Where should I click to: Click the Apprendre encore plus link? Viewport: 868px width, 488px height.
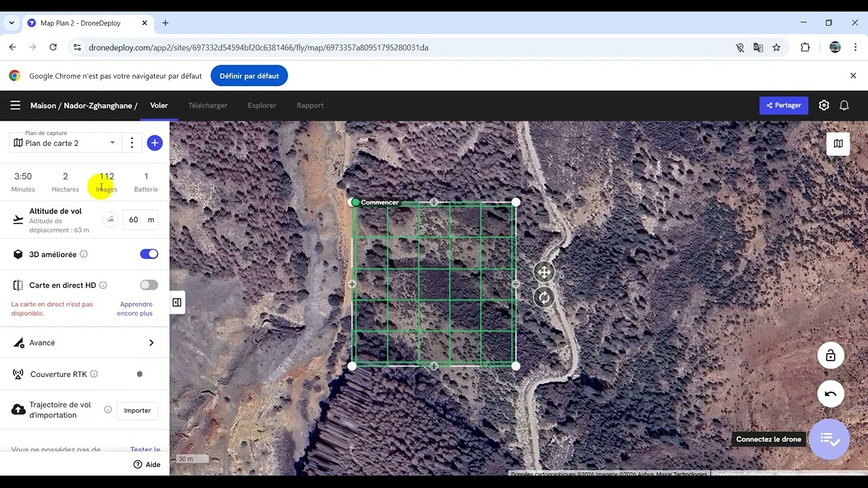[x=135, y=308]
